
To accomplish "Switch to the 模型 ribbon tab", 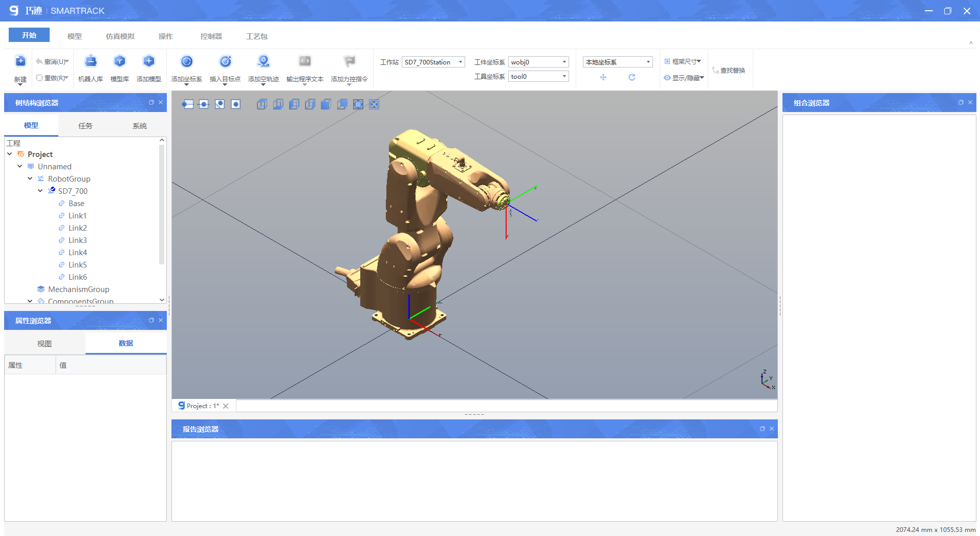I will (75, 36).
